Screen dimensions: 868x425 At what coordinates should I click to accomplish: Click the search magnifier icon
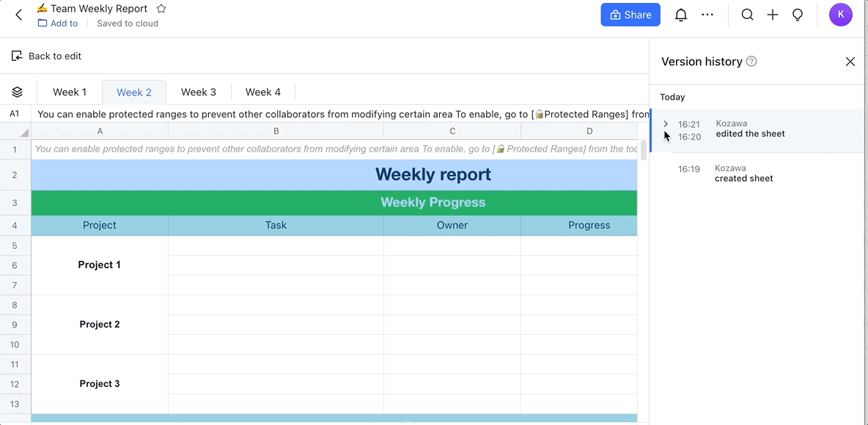click(747, 15)
